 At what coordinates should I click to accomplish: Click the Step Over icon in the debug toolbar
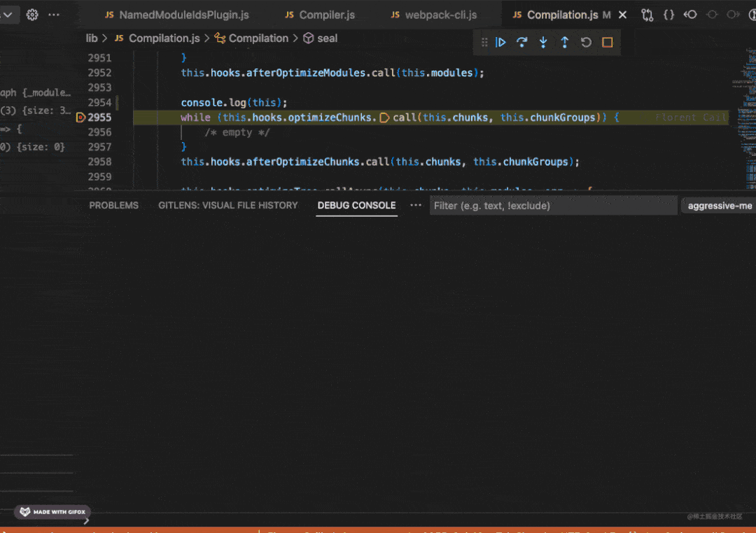(x=522, y=42)
